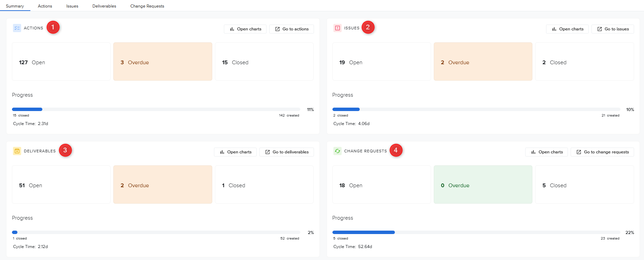
Task: Select the 127 Open actions tile
Action: click(x=61, y=61)
